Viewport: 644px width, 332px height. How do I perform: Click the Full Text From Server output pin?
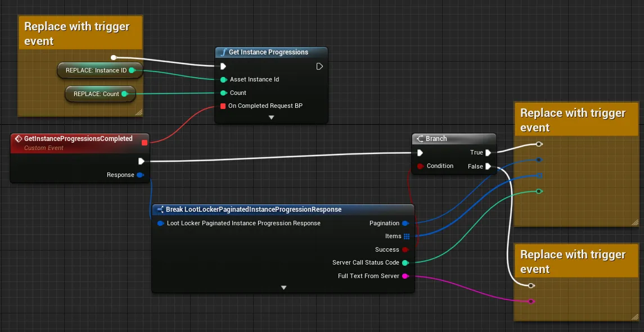(406, 276)
